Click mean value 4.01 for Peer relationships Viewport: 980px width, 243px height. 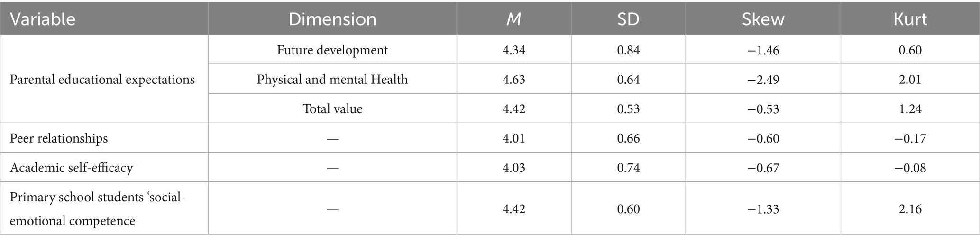pyautogui.click(x=514, y=138)
